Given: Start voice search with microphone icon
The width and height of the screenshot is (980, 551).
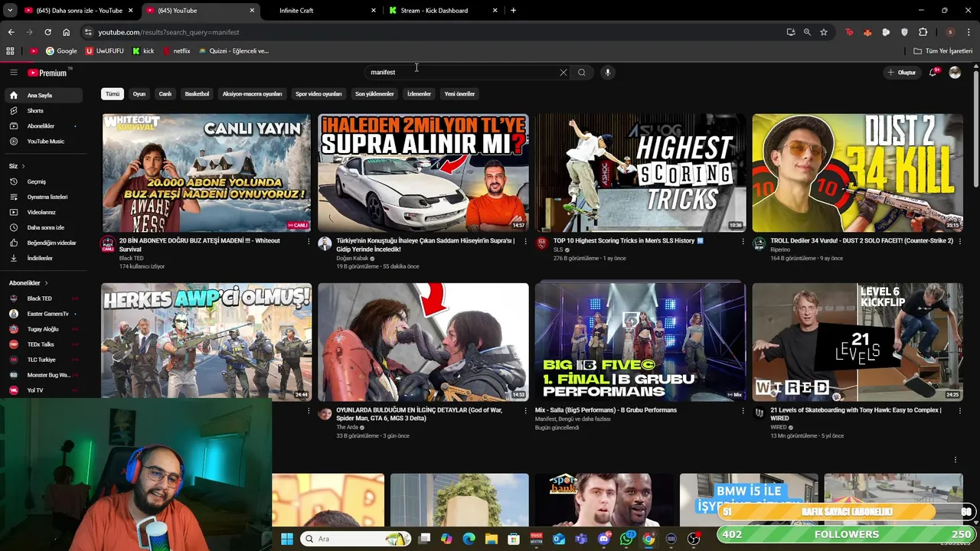Looking at the screenshot, I should (607, 73).
